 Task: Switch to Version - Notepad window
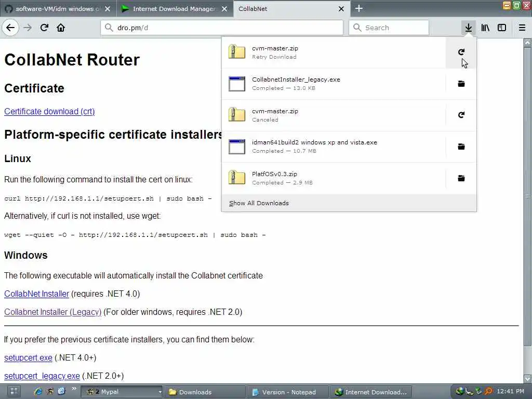(288, 392)
